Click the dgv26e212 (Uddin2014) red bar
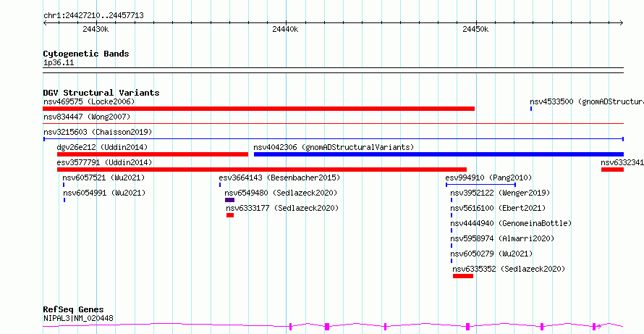Screen dimensions: 644x334 point(153,154)
